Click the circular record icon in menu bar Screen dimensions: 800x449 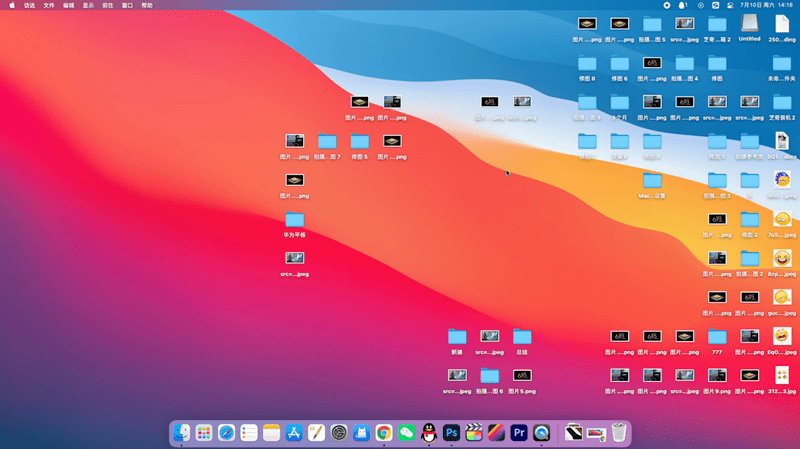tap(666, 5)
